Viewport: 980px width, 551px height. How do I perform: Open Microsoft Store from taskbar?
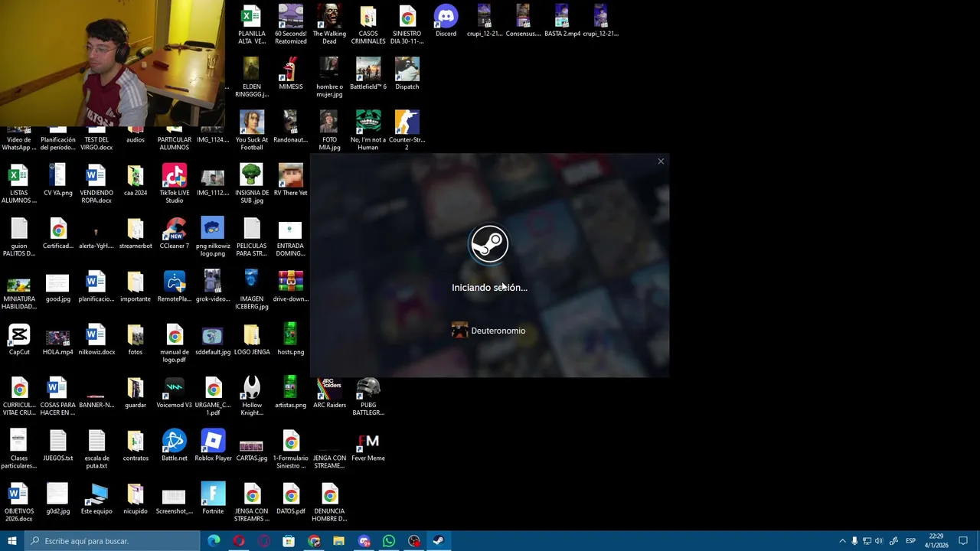(x=289, y=541)
